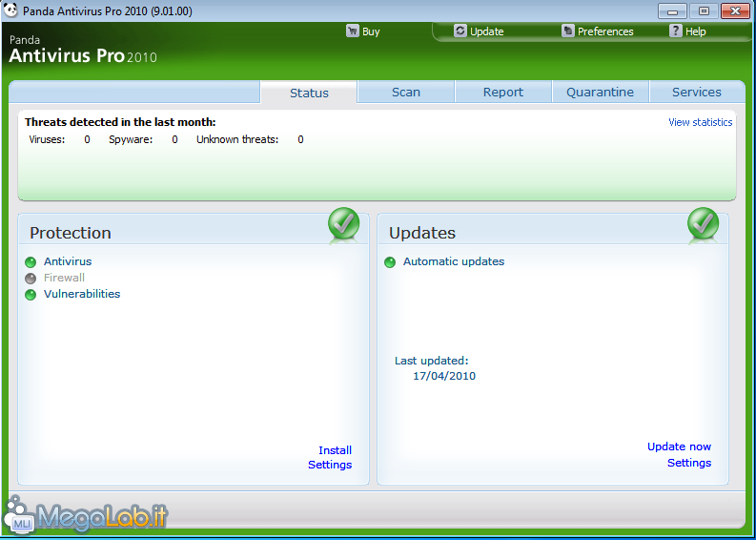Image resolution: width=756 pixels, height=540 pixels.
Task: Click the green status dot beside Antivirus
Action: click(x=31, y=262)
